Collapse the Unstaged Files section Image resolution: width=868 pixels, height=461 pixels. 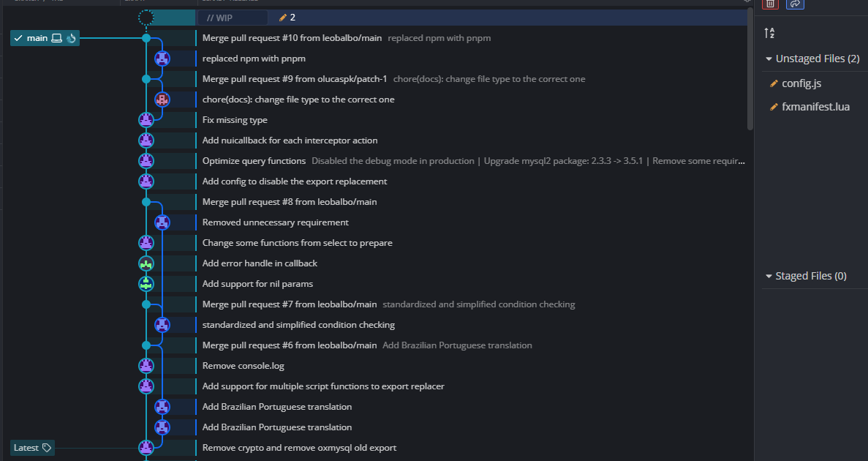pos(769,58)
